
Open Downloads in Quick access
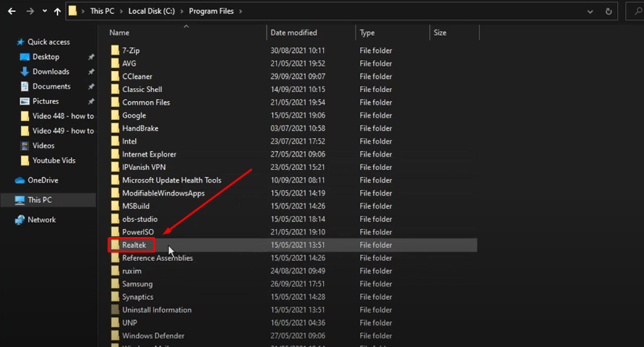click(51, 72)
